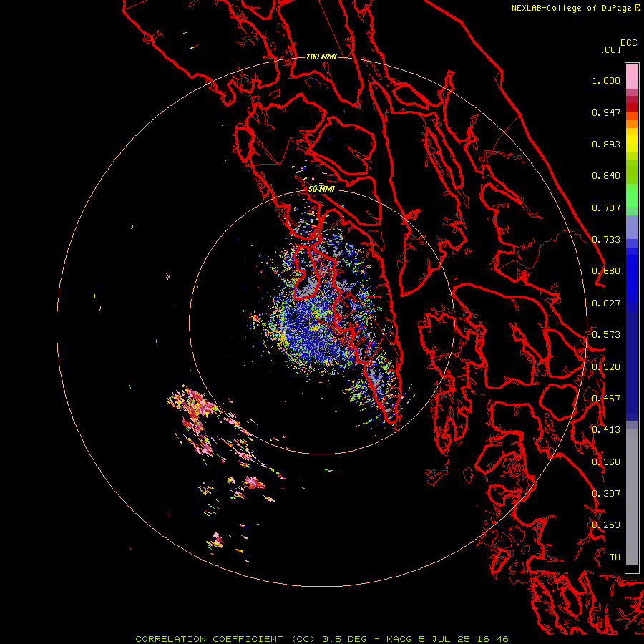Screen dimensions: 644x644
Task: Pick the red segment of the color bar
Action: [632, 107]
